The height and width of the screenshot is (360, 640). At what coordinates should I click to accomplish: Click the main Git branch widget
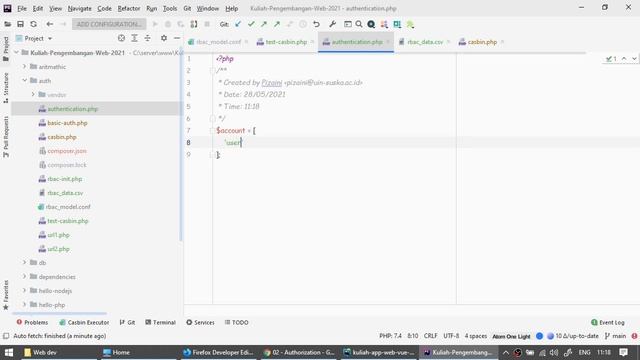(x=616, y=336)
